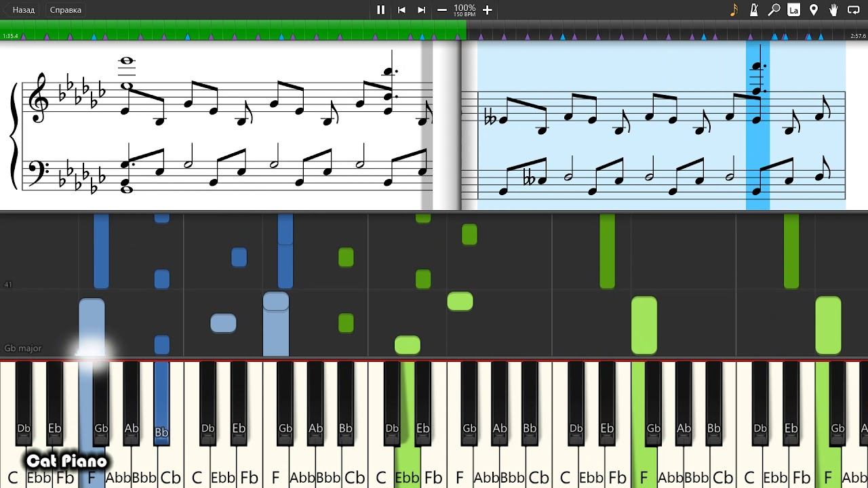
Task: Seek within the green played progress bar
Action: (x=233, y=30)
